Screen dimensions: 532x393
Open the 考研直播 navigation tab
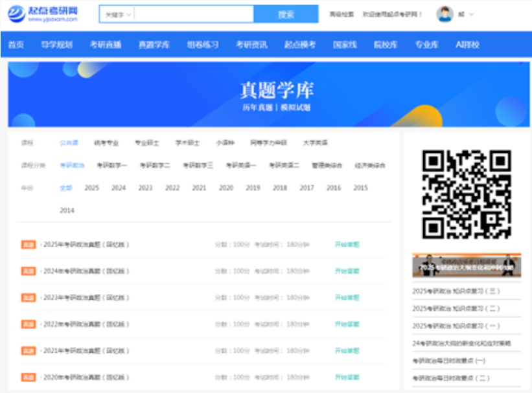point(106,45)
